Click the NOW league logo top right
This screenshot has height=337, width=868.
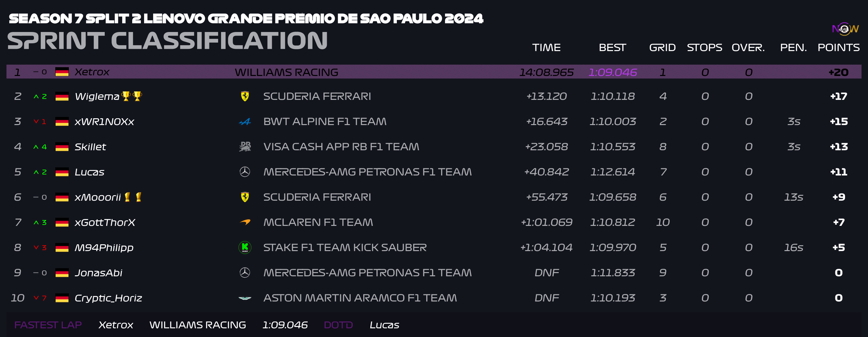[x=845, y=29]
